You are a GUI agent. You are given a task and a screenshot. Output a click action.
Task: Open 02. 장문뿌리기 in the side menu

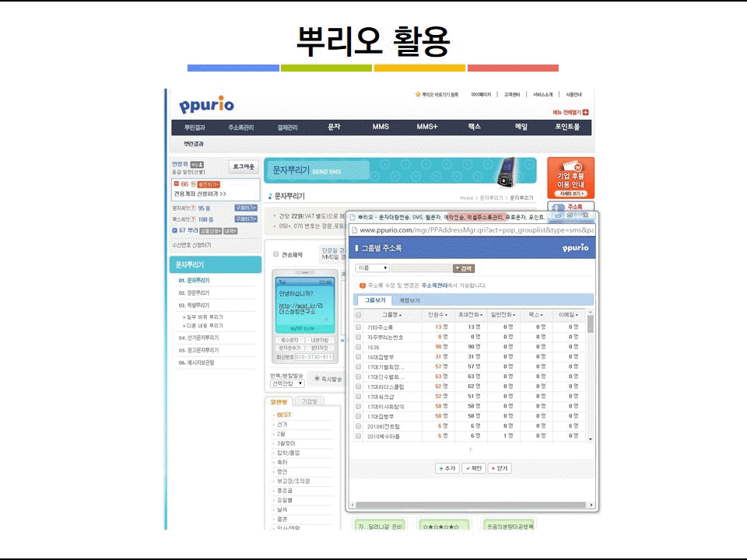tap(194, 293)
